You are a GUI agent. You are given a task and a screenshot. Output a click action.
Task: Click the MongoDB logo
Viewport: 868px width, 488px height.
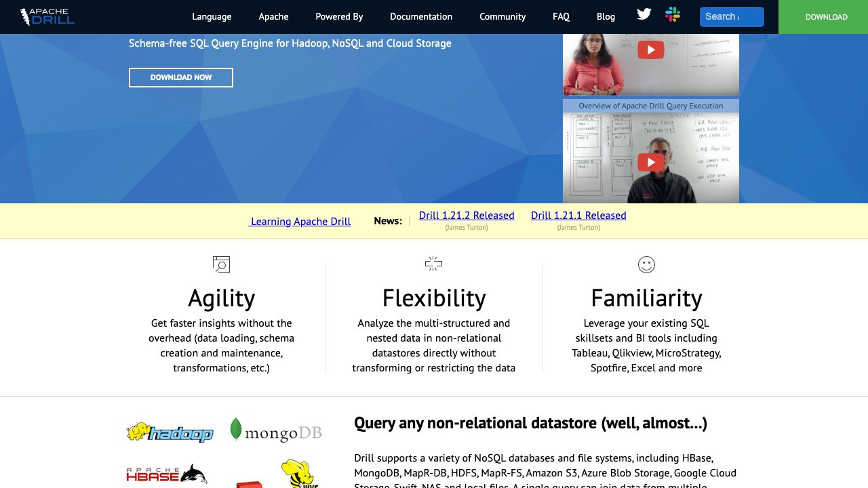point(275,431)
